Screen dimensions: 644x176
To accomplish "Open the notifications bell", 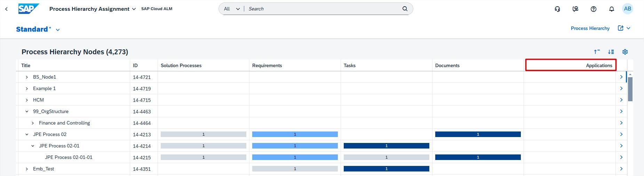I will click(611, 9).
